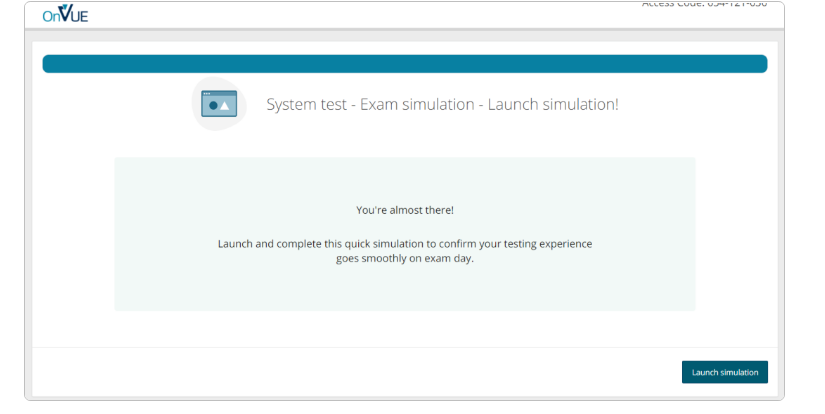The width and height of the screenshot is (825, 414).
Task: Click the OnVUE logo
Action: pyautogui.click(x=65, y=14)
